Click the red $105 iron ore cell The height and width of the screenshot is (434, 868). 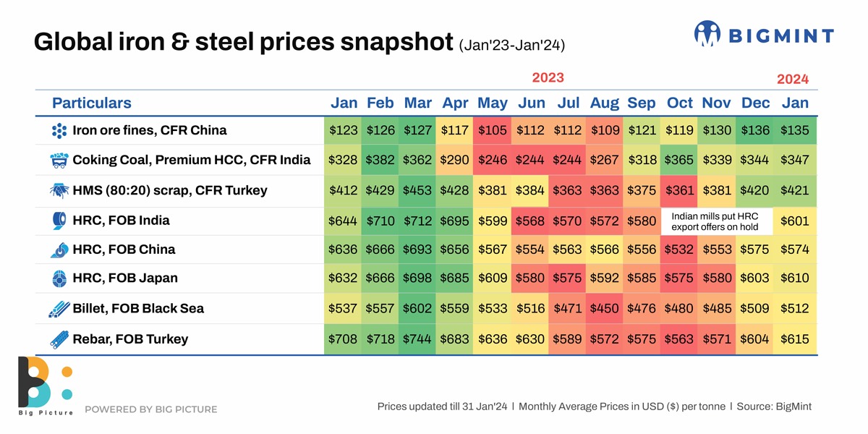(x=492, y=131)
